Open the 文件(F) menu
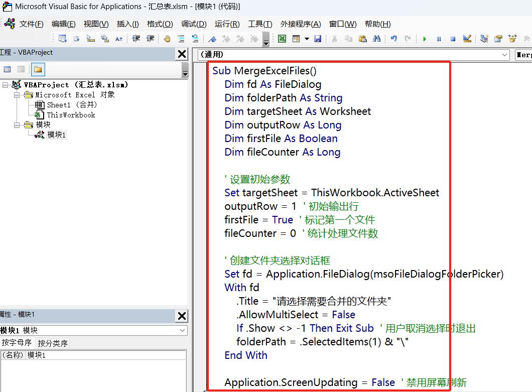The height and width of the screenshot is (392, 532). [x=32, y=24]
